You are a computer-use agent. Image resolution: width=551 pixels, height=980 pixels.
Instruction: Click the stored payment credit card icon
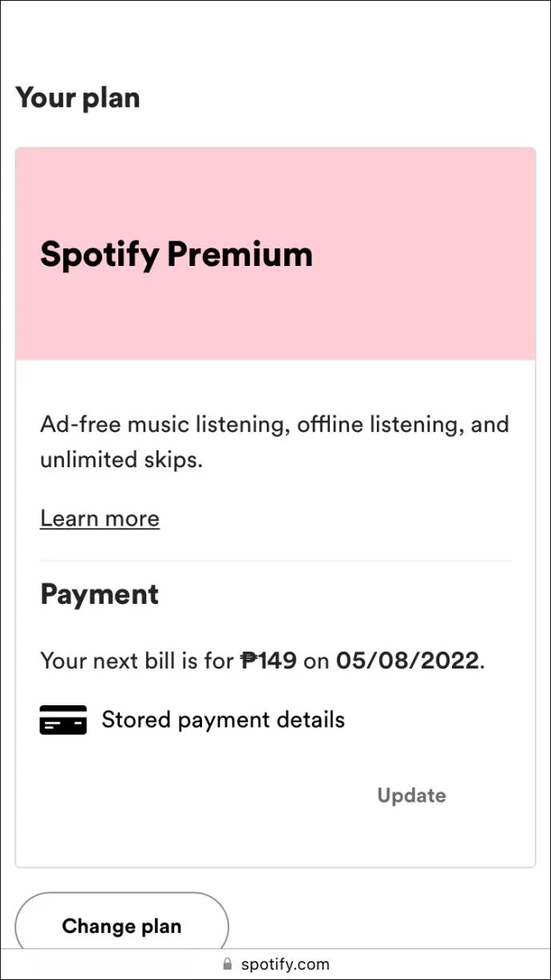[x=63, y=719]
